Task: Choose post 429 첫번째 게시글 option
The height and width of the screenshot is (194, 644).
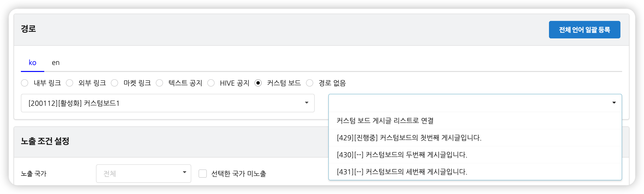Action: click(409, 138)
